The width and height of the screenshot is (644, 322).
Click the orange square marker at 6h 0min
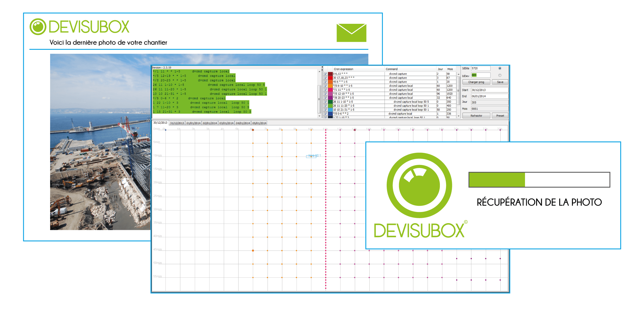tap(253, 130)
